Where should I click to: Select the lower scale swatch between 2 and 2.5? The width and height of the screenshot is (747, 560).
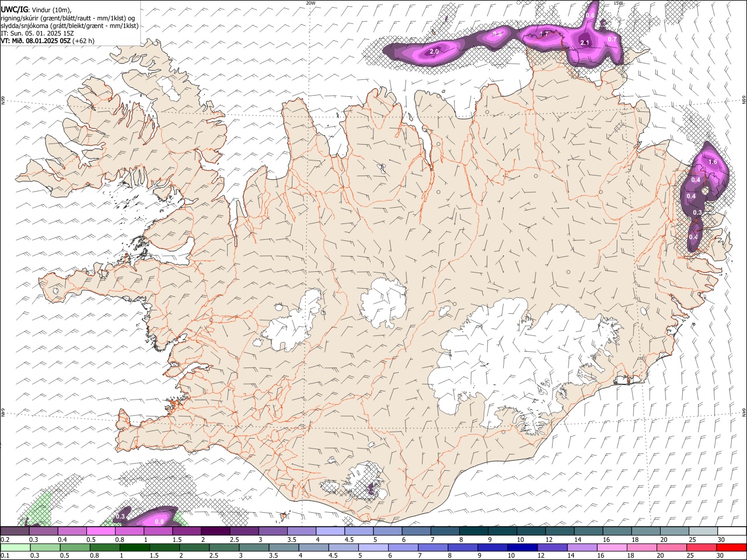click(194, 548)
